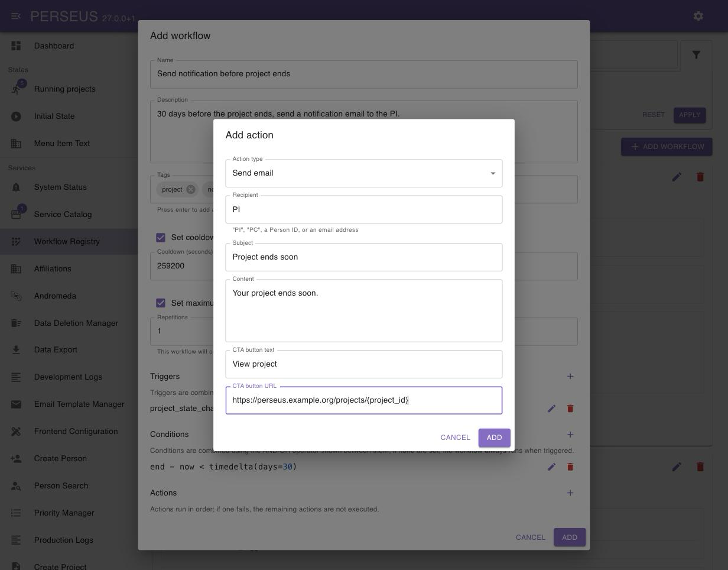This screenshot has height=570, width=728.
Task: Open Workflow Registry menu item
Action: coord(69,242)
